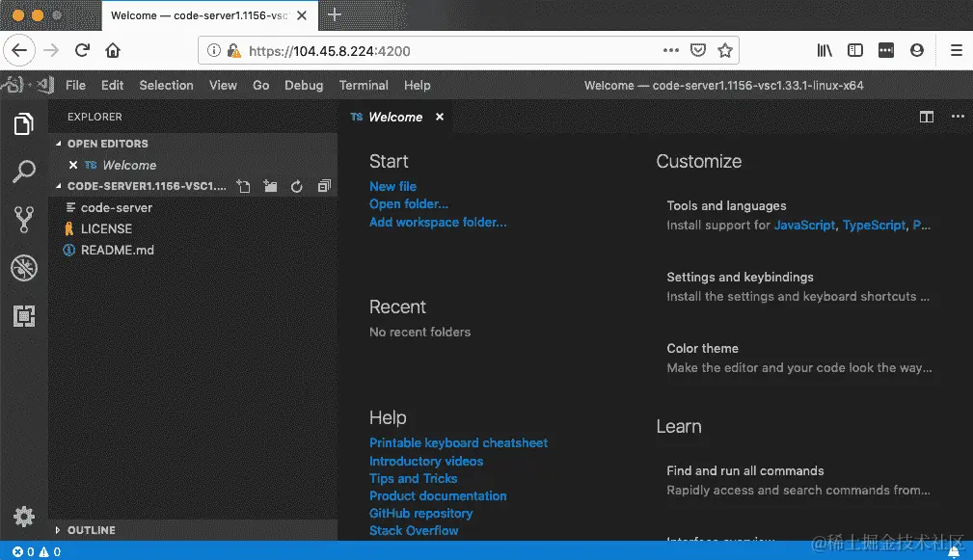Click the Refresh Explorer icon
The width and height of the screenshot is (973, 560).
pyautogui.click(x=297, y=186)
